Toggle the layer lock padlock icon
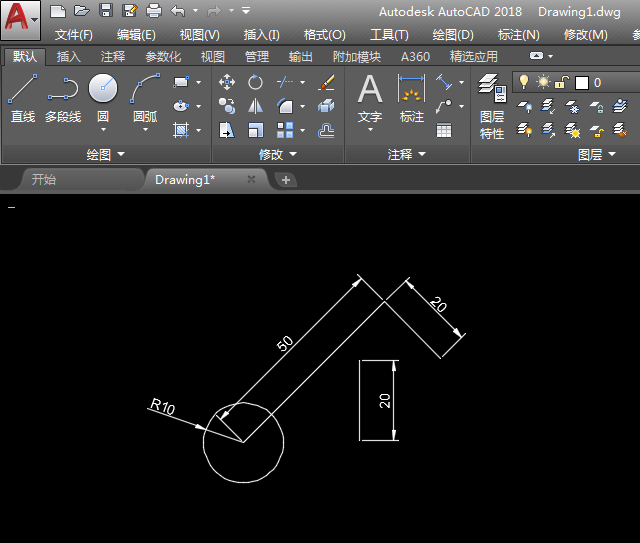Viewport: 640px width, 543px height. click(x=562, y=82)
